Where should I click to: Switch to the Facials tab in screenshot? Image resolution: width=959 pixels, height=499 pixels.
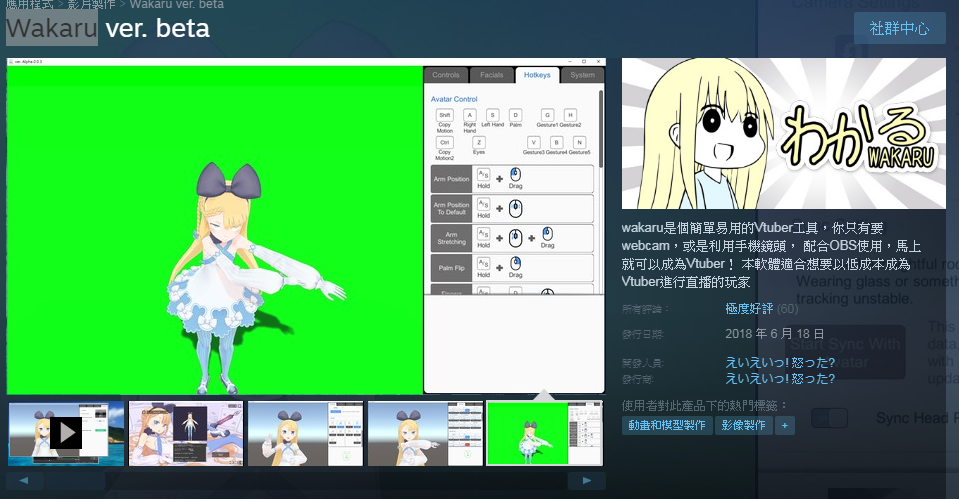click(x=492, y=75)
